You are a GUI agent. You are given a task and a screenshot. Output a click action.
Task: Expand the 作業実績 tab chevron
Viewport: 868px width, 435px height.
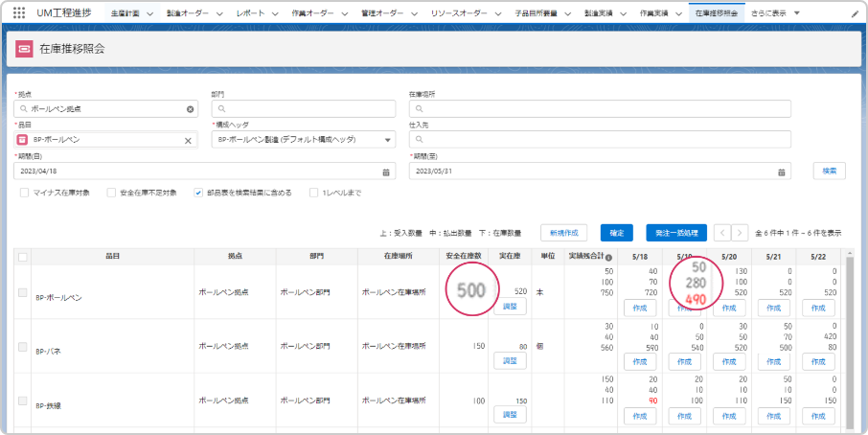tap(678, 13)
